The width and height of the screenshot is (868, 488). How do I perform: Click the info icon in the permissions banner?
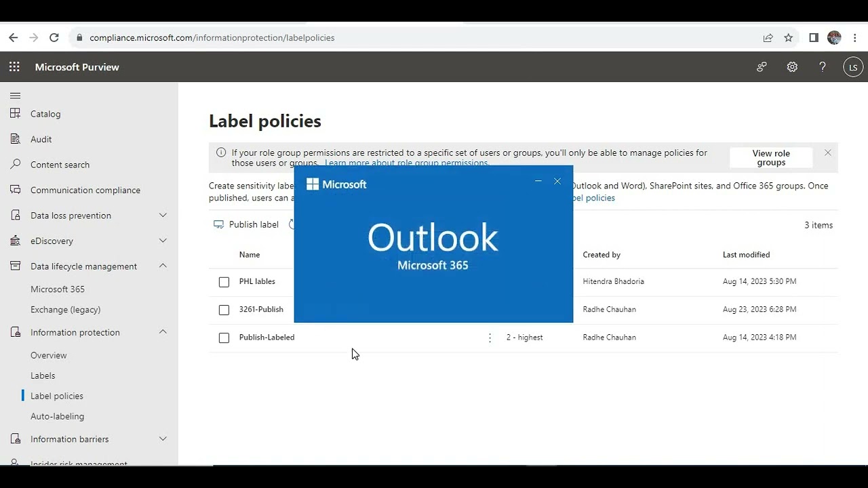(x=221, y=152)
